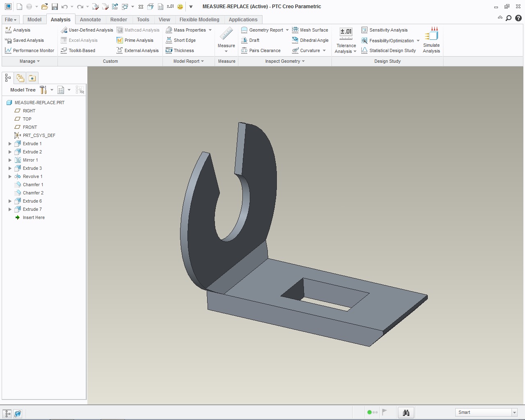Image resolution: width=525 pixels, height=420 pixels.
Task: Open Sensitivity Analysis
Action: 384,30
